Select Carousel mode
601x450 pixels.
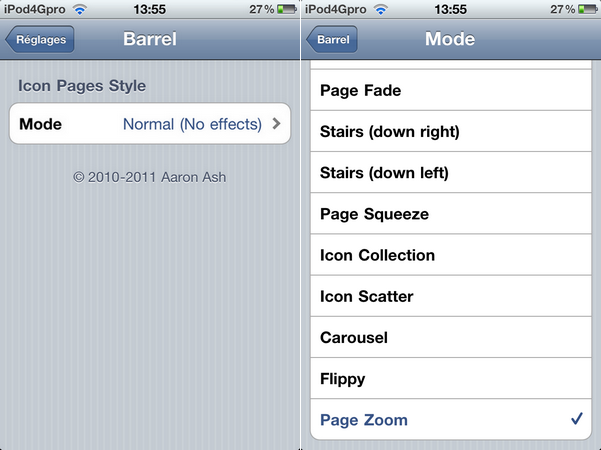click(x=450, y=338)
